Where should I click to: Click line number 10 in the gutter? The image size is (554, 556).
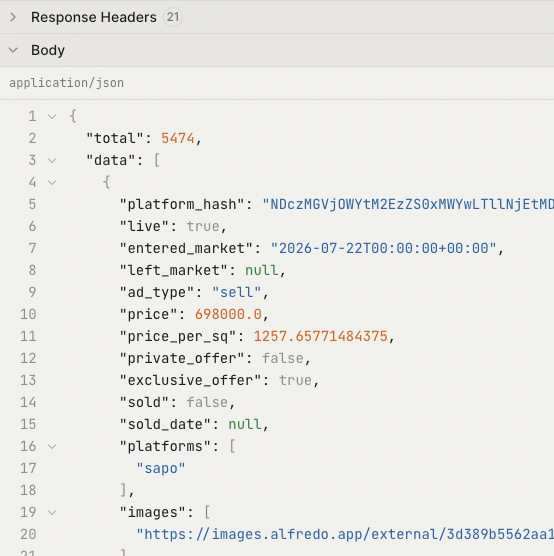[28, 314]
